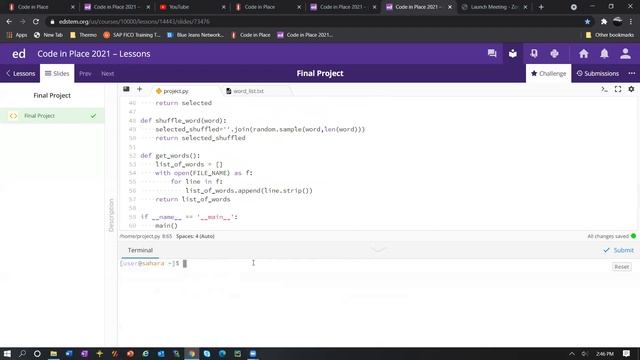Image resolution: width=640 pixels, height=360 pixels.
Task: Open a new browser tab
Action: tap(541, 7)
